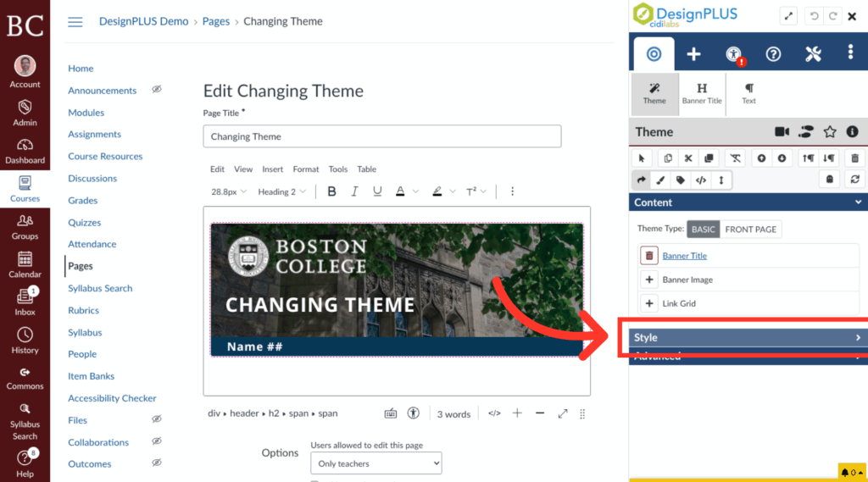Toggle the ghost icon in the DesignPLUS toolbar
The width and height of the screenshot is (868, 482).
tap(829, 180)
